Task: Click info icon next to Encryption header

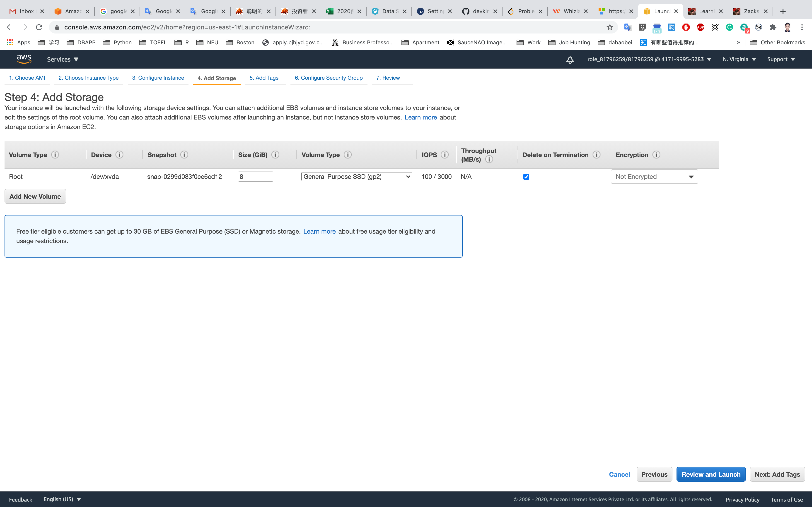Action: pyautogui.click(x=656, y=155)
